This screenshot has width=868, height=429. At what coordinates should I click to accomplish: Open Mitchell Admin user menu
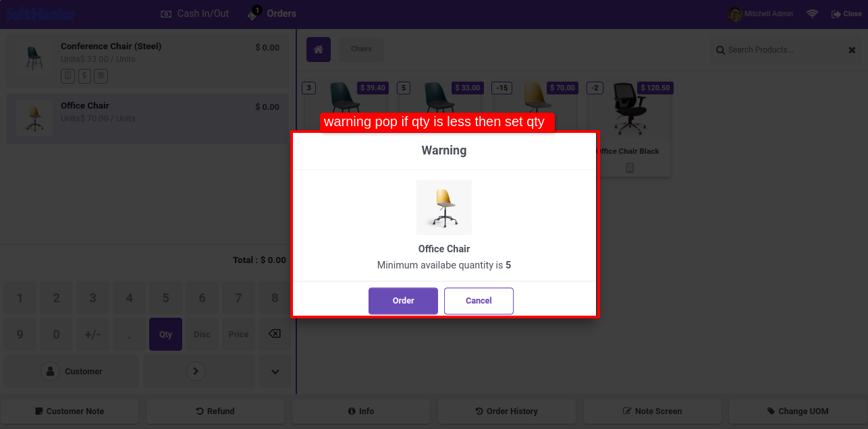(761, 13)
